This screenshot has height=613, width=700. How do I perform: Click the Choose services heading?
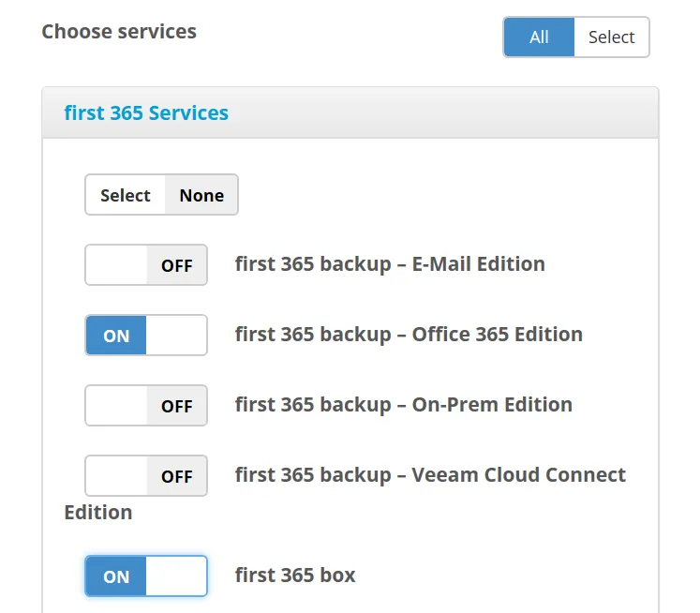tap(119, 32)
